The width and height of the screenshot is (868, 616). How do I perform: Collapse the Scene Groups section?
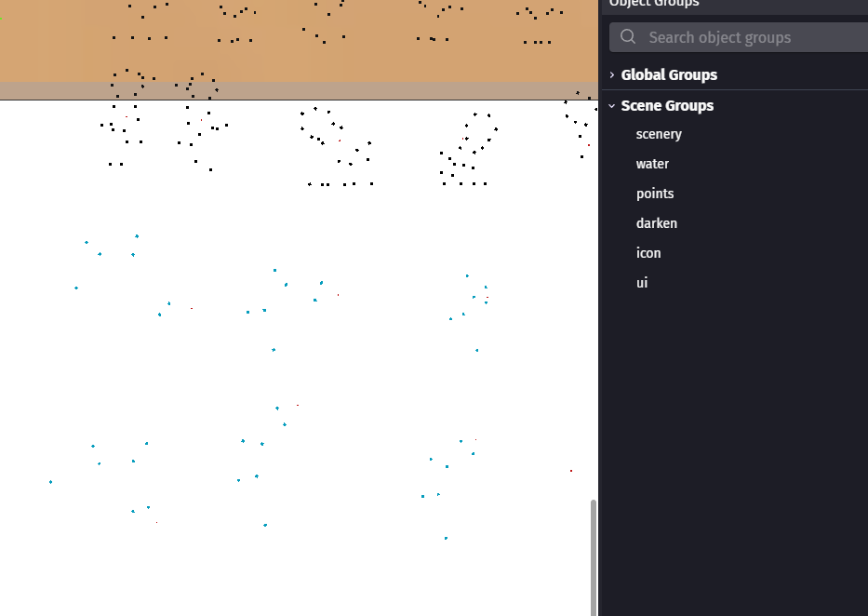[x=612, y=106]
